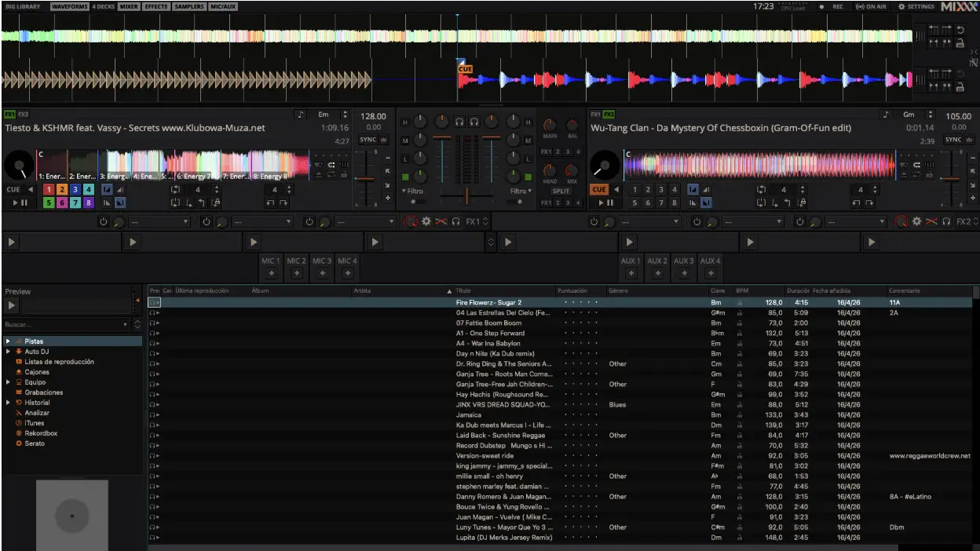Toggle FX2 assignment on deck 1
This screenshot has width=980, height=551.
click(x=24, y=114)
